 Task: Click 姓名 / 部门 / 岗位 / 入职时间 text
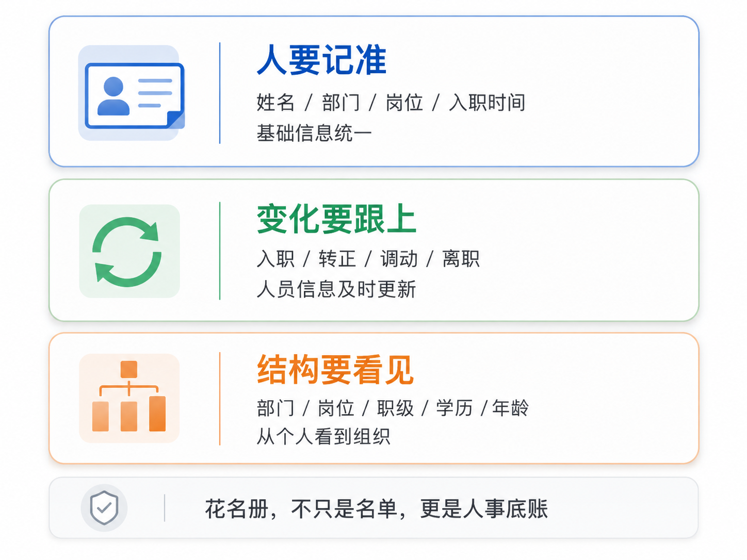[391, 103]
